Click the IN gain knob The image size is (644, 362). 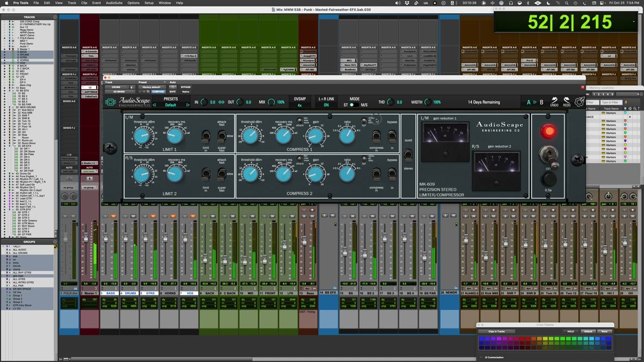tap(204, 102)
